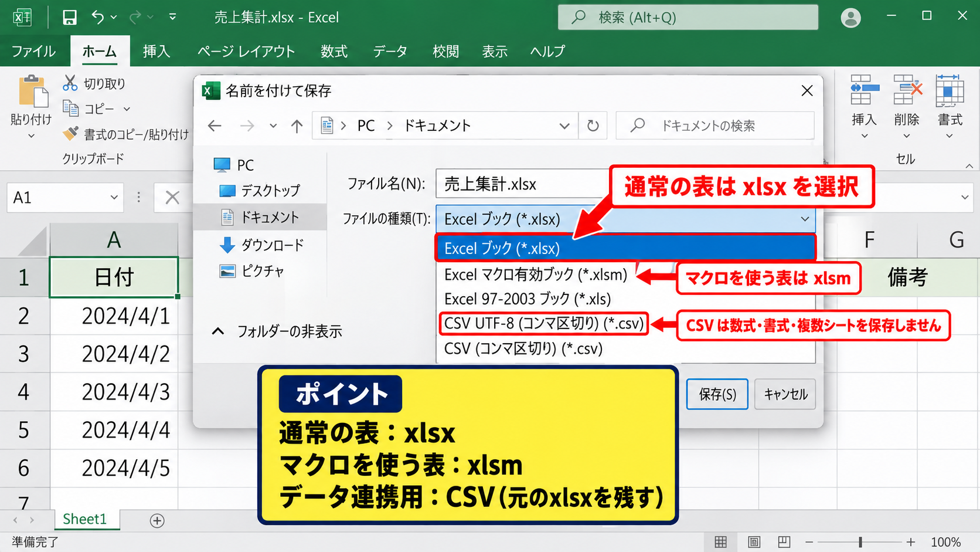Switch to the 数式 tab
Viewport: 980px width, 552px height.
click(x=334, y=52)
